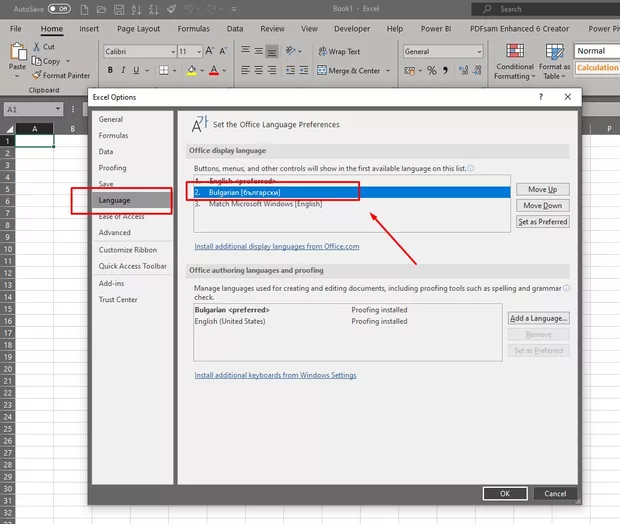
Task: Select the Format Painter tool
Action: click(x=60, y=75)
